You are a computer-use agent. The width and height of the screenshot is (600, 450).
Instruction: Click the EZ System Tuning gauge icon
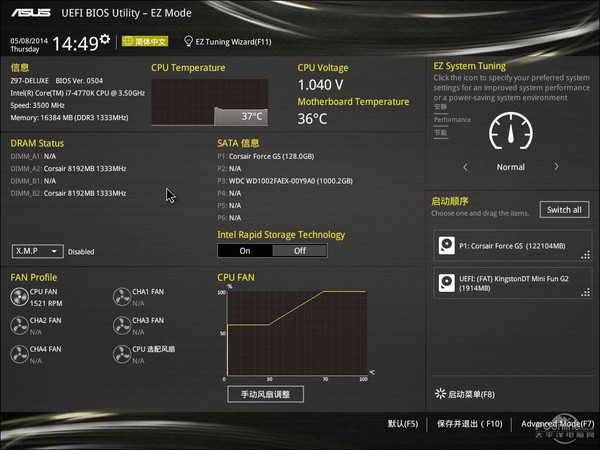[510, 133]
